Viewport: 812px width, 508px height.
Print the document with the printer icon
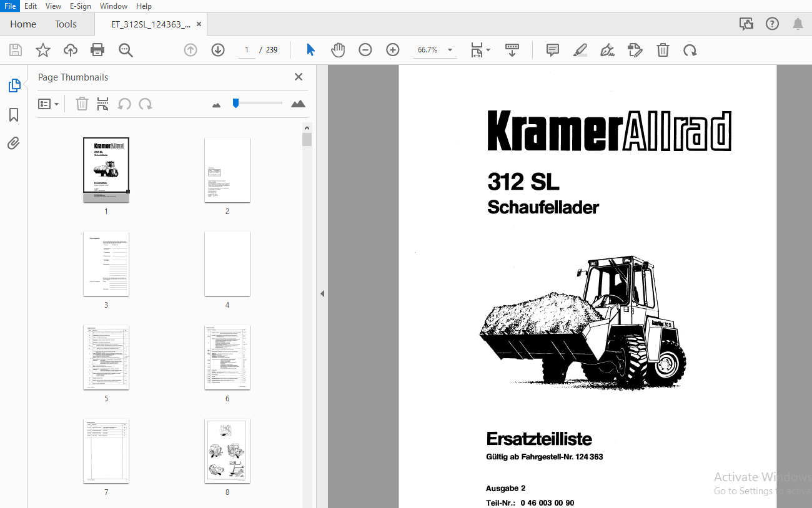pyautogui.click(x=97, y=50)
